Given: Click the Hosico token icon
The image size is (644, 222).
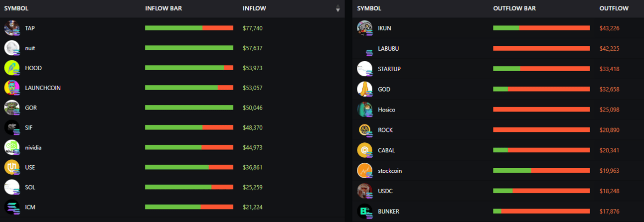Looking at the screenshot, I should pyautogui.click(x=365, y=110).
